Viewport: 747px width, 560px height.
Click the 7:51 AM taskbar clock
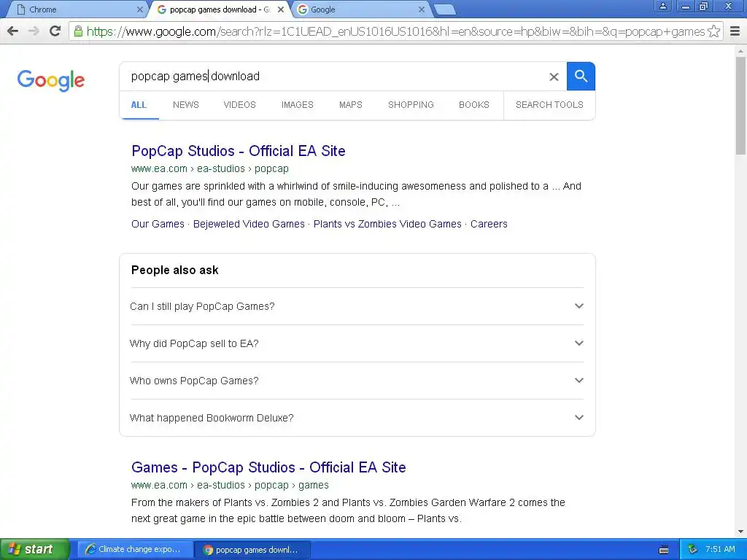720,549
